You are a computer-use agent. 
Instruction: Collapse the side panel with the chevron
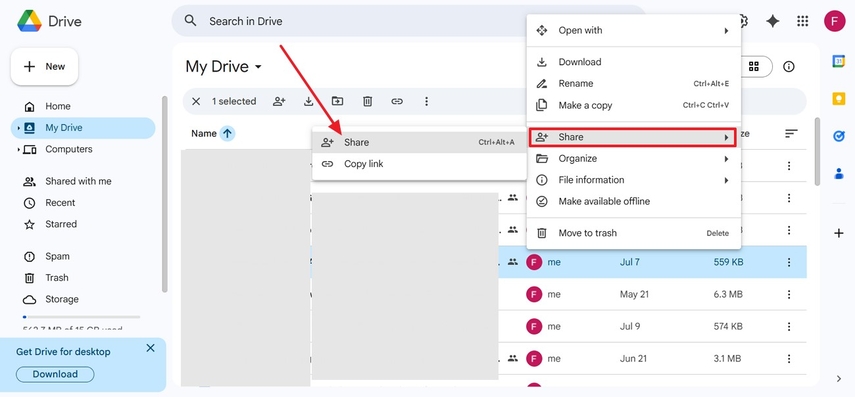pos(839,378)
